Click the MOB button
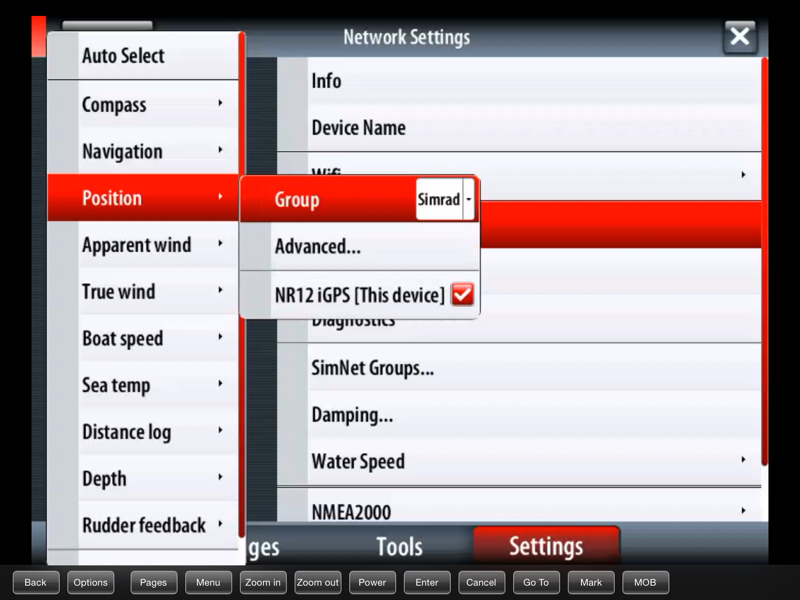 coord(645,583)
